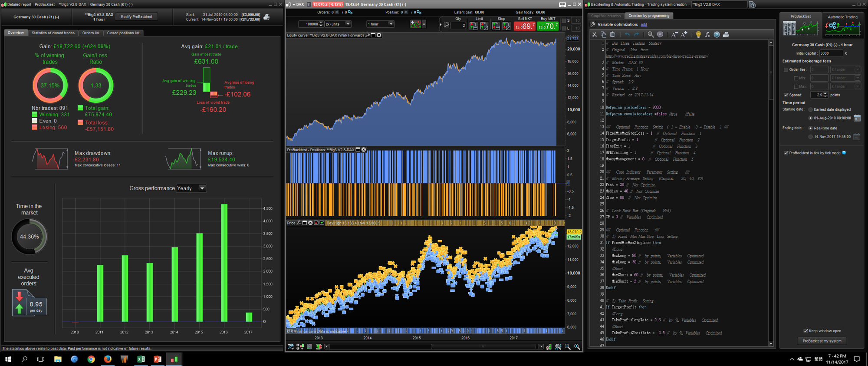Open the Equity curve settings wrench
Image resolution: width=868 pixels, height=366 pixels.
point(368,35)
